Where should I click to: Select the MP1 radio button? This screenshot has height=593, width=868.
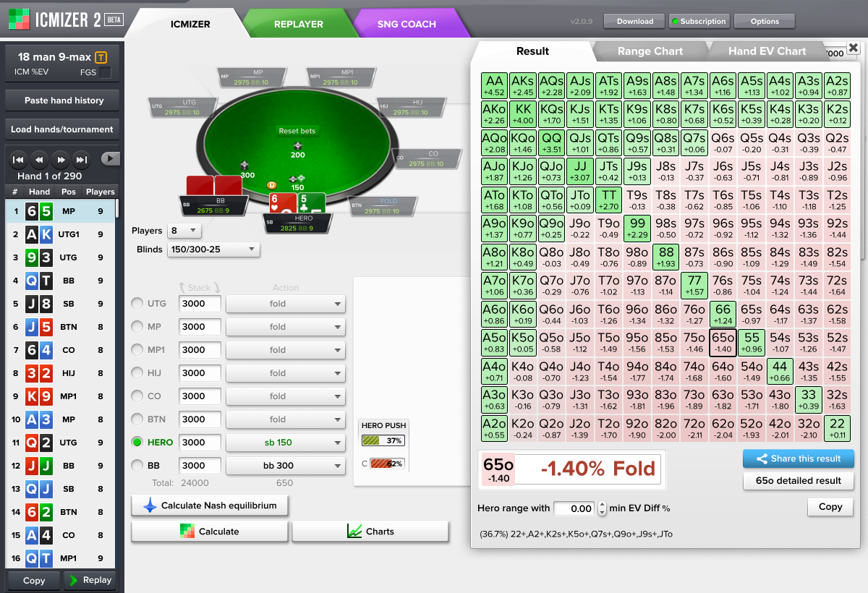pos(137,350)
